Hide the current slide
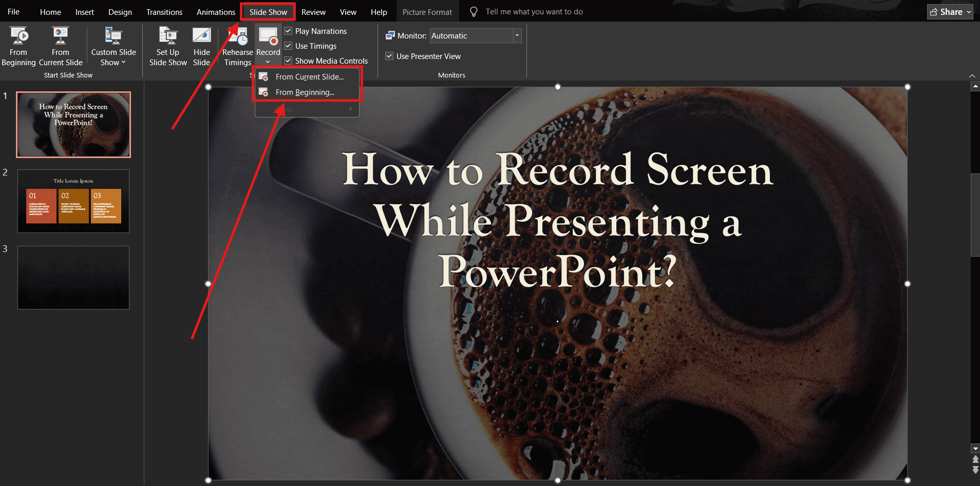Viewport: 980px width, 486px height. click(x=201, y=46)
